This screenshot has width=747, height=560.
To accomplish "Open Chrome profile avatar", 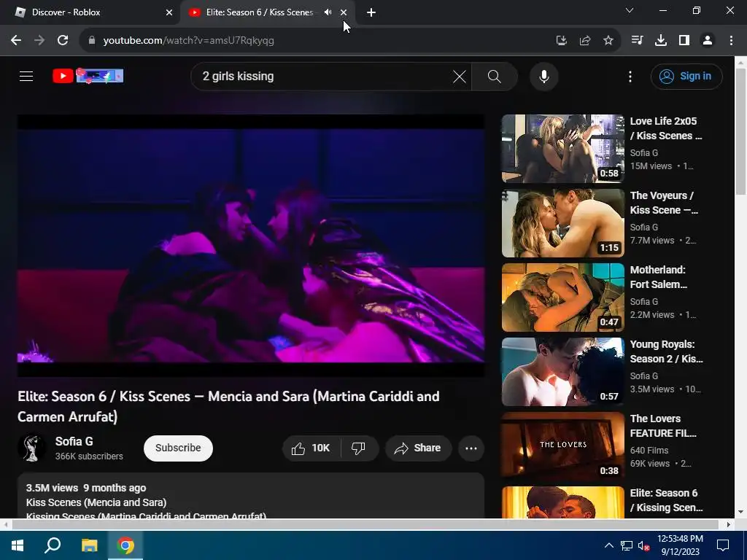I will [x=708, y=41].
